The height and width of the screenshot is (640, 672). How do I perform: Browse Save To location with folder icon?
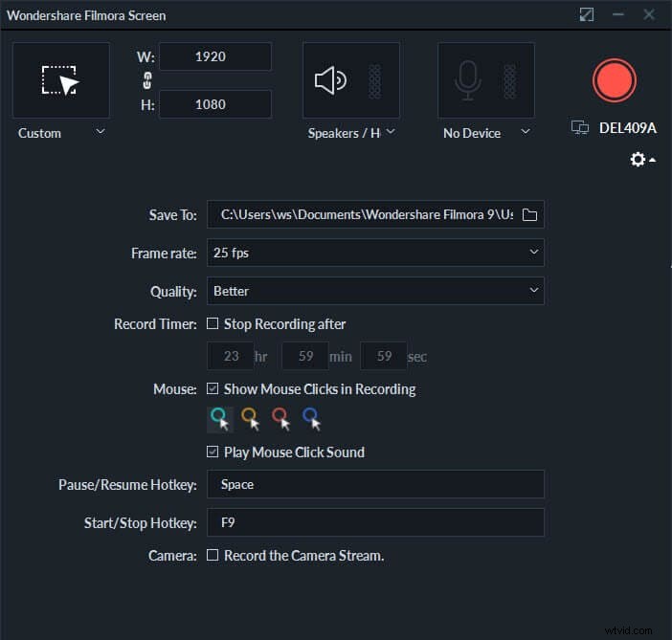pos(529,214)
